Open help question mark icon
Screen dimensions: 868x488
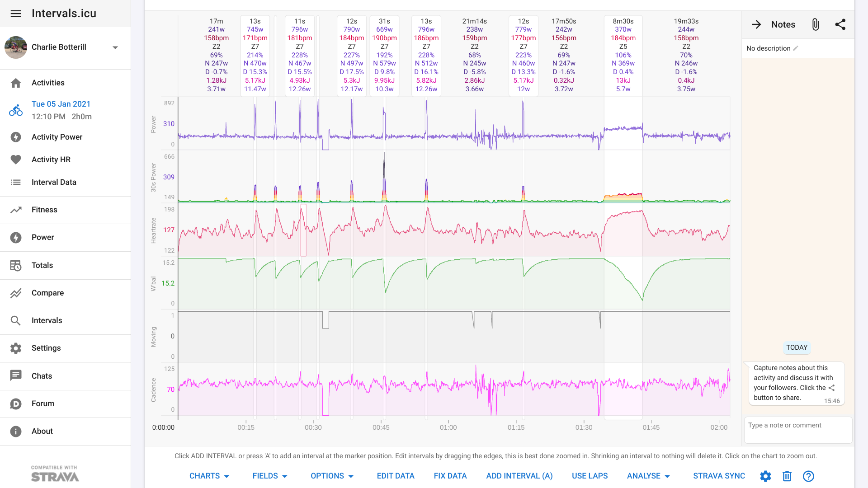808,476
